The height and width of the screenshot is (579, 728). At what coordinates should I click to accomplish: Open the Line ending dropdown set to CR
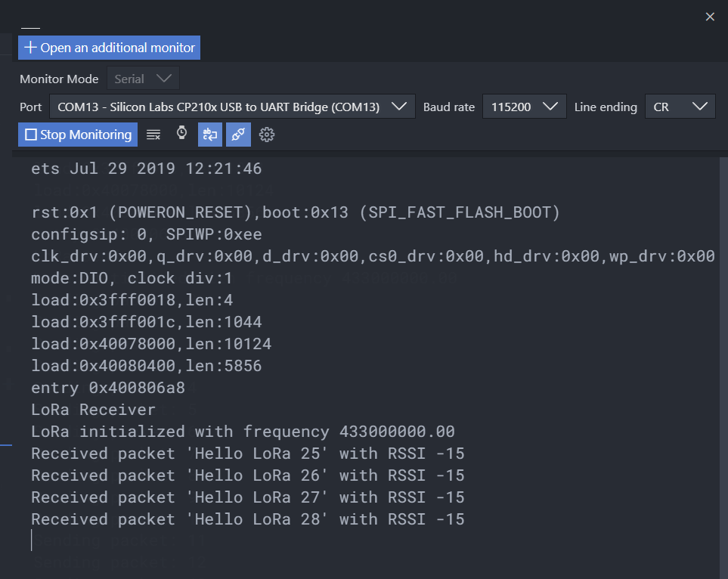(x=680, y=107)
